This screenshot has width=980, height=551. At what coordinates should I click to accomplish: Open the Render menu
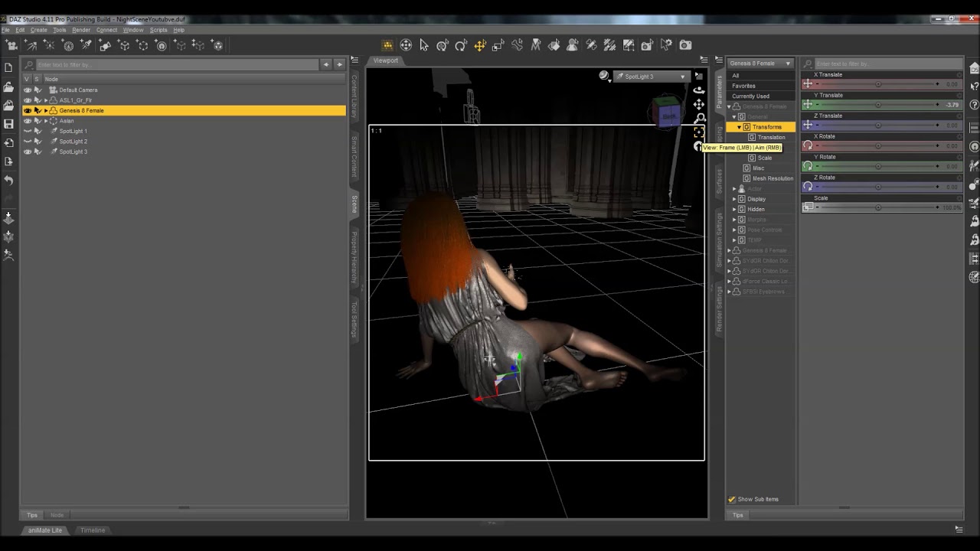(81, 30)
